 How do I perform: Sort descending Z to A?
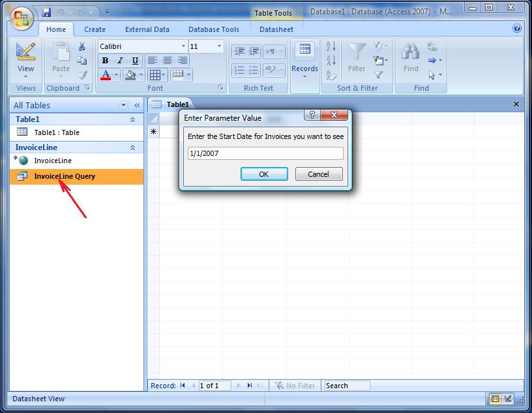tap(331, 61)
